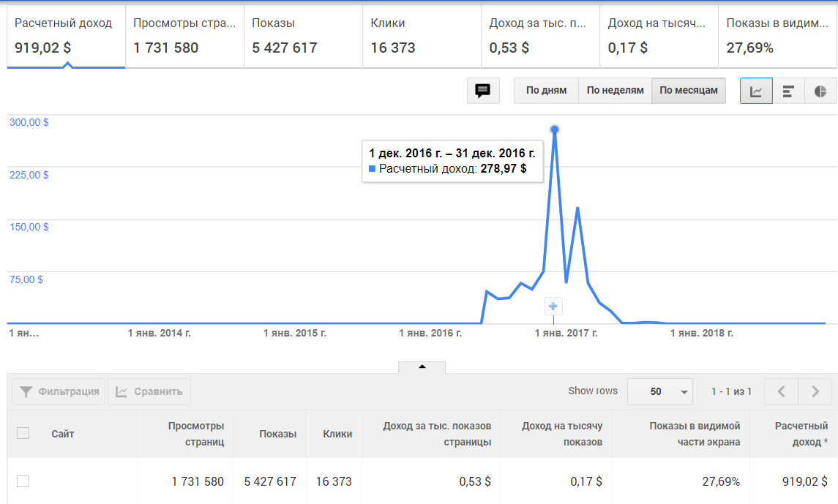The height and width of the screenshot is (504, 838).
Task: Select the Доход за тыс. показов страницы tab
Action: (541, 37)
